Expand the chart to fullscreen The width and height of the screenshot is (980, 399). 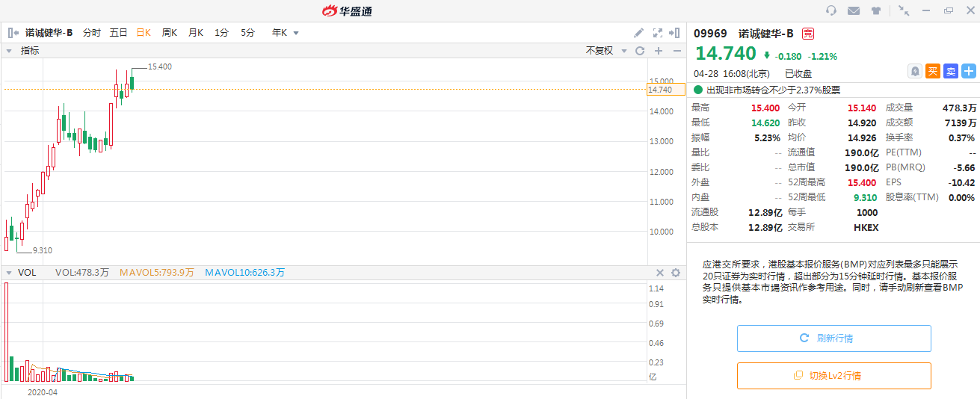(x=658, y=33)
